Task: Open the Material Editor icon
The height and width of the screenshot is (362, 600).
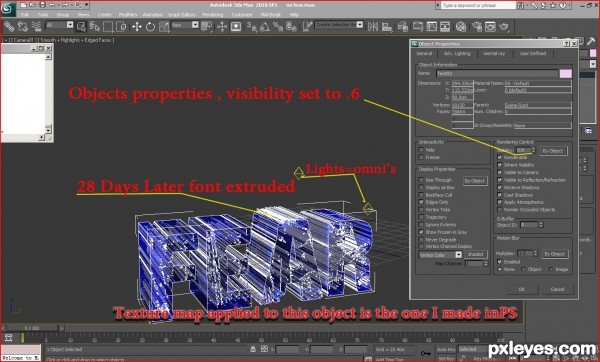Action: 461,26
